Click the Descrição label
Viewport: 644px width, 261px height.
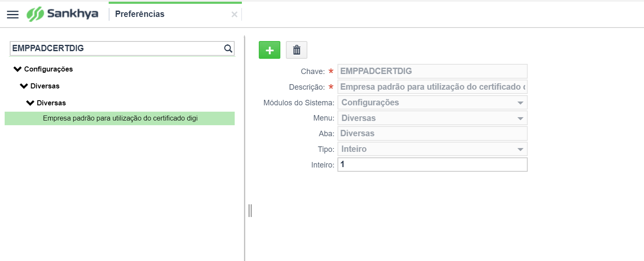pyautogui.click(x=307, y=87)
